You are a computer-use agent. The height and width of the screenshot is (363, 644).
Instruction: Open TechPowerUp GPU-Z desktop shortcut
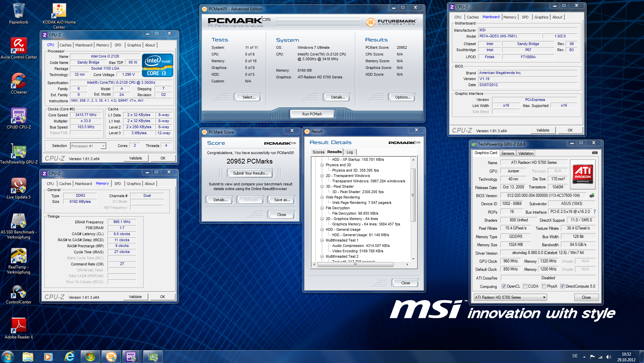pyautogui.click(x=19, y=153)
